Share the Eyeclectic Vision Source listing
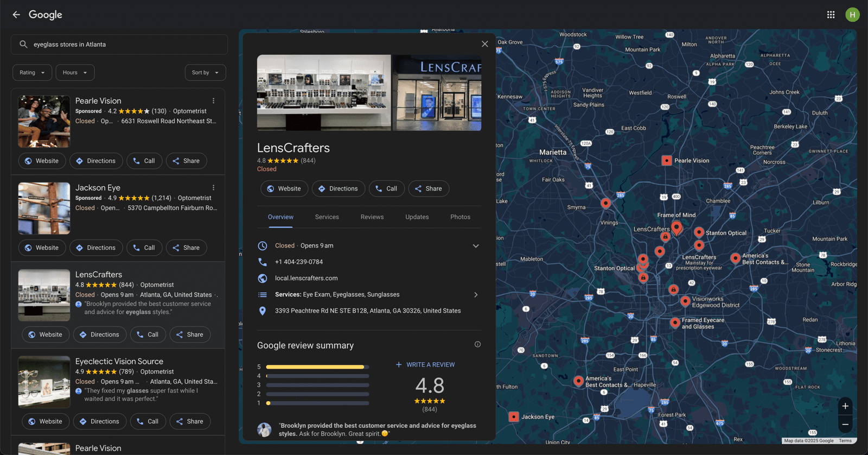The width and height of the screenshot is (868, 455). point(190,421)
